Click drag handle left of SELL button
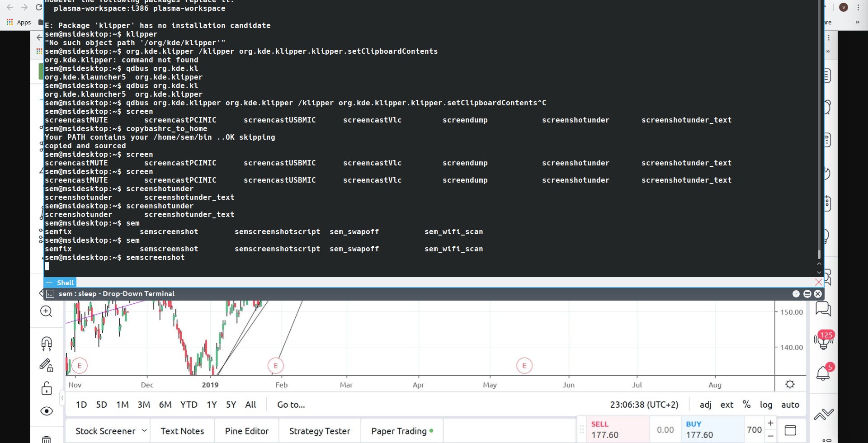Viewport: 868px width, 443px height. (582, 429)
